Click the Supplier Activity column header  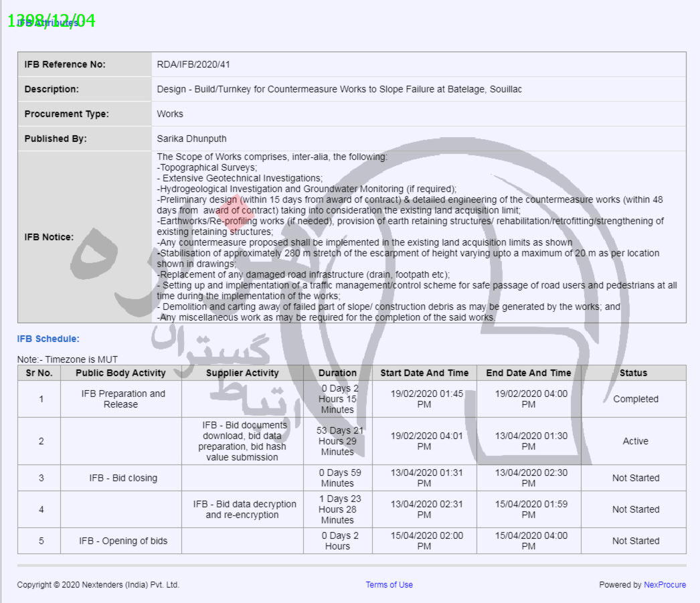(242, 373)
